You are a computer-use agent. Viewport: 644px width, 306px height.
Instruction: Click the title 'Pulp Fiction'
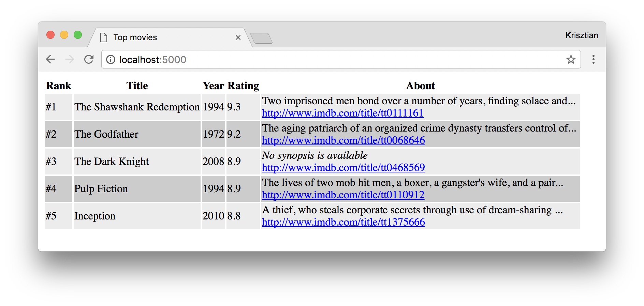pyautogui.click(x=101, y=189)
